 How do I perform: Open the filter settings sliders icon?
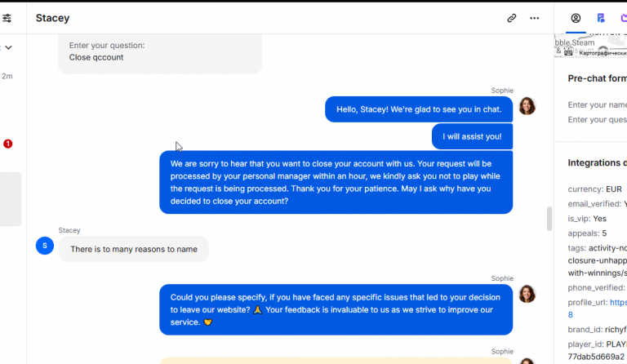click(7, 18)
